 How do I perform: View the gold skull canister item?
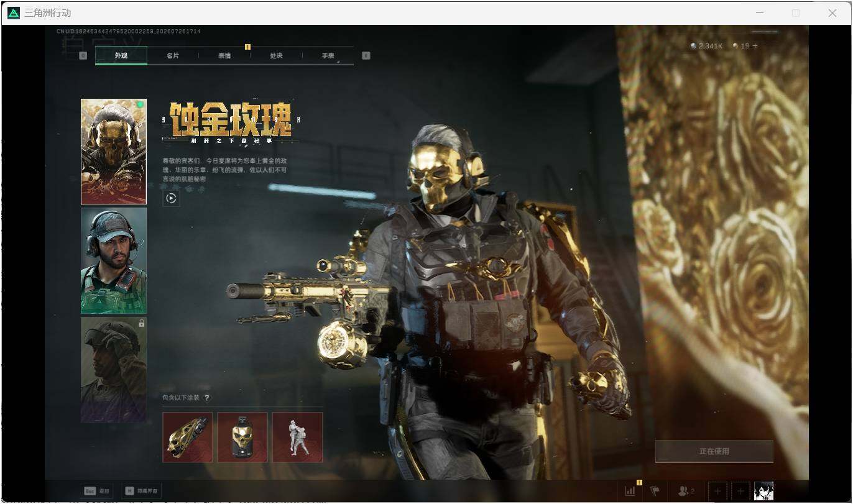[x=242, y=438]
